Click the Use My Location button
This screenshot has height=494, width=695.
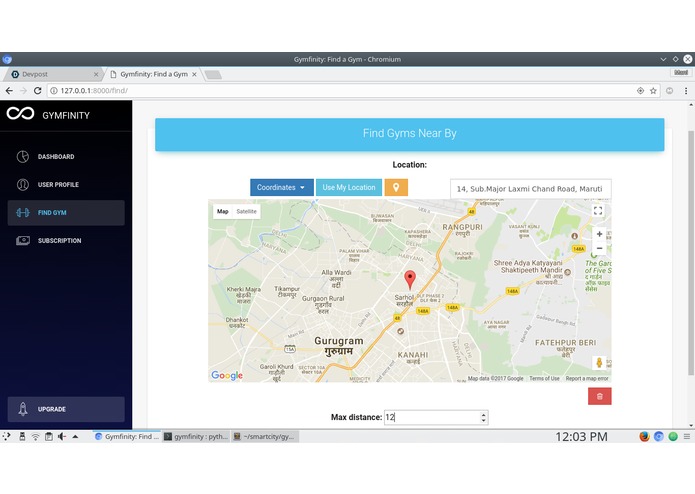click(349, 187)
